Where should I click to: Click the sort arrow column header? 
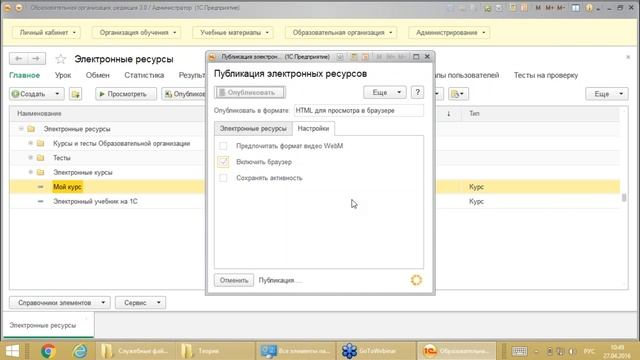point(449,113)
